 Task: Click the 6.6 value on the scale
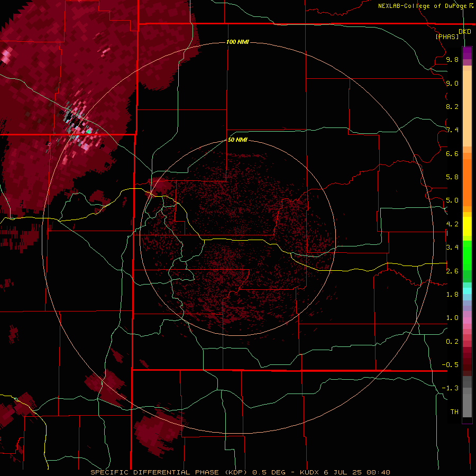coord(452,153)
